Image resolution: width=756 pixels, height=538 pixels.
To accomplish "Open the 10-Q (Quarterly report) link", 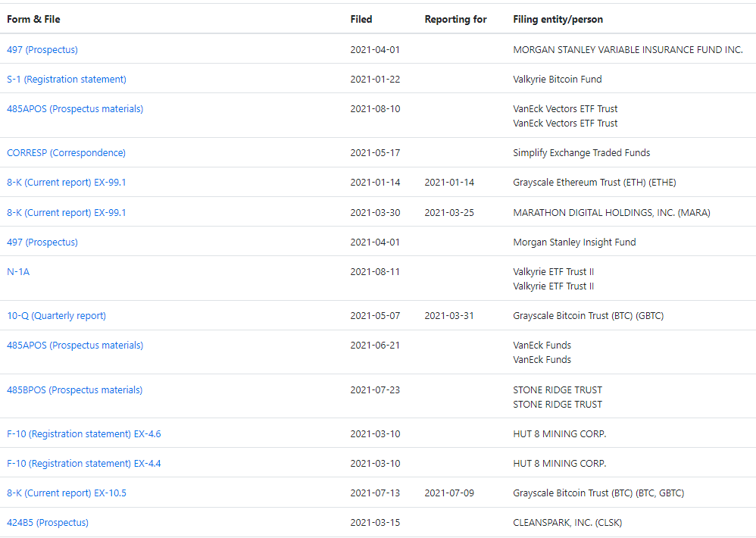I will point(56,316).
